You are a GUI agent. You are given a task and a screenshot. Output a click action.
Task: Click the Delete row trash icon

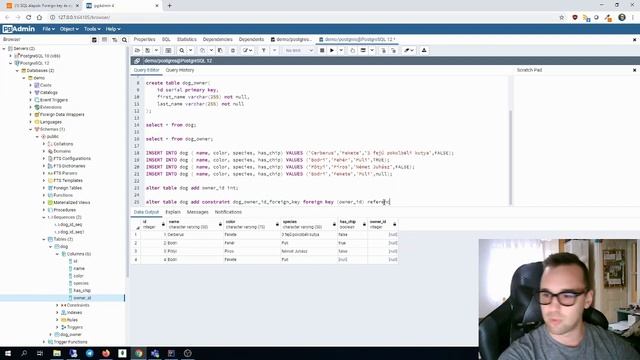click(233, 50)
